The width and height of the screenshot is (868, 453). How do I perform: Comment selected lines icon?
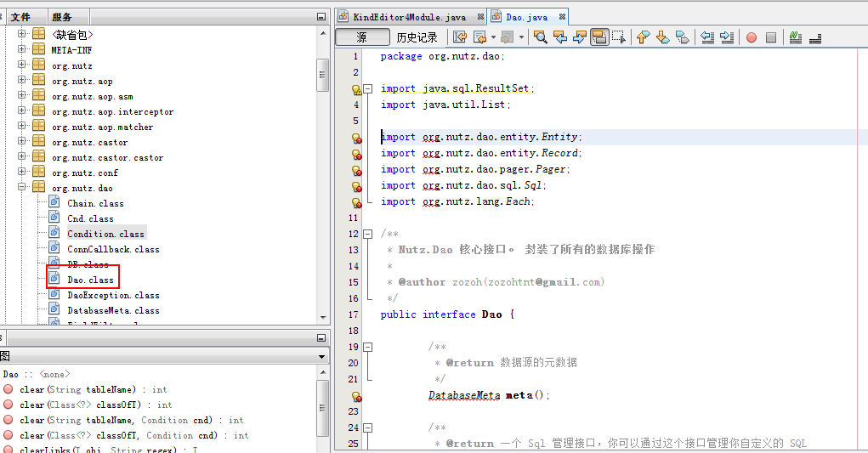pyautogui.click(x=796, y=37)
